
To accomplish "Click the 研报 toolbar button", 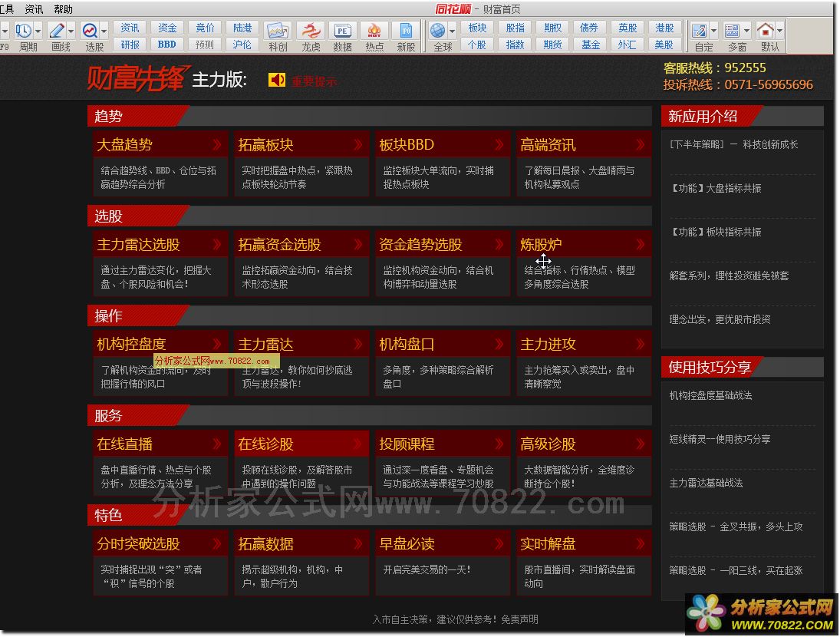I will [130, 45].
